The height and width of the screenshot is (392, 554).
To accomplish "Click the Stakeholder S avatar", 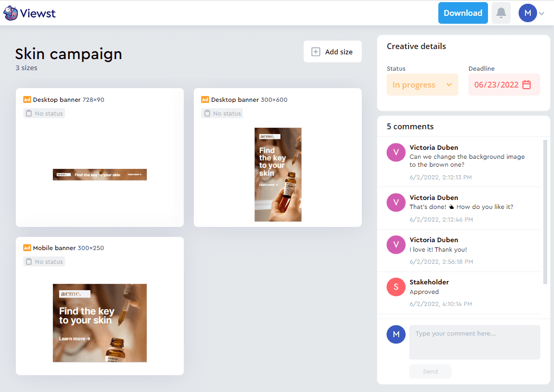I will click(396, 287).
